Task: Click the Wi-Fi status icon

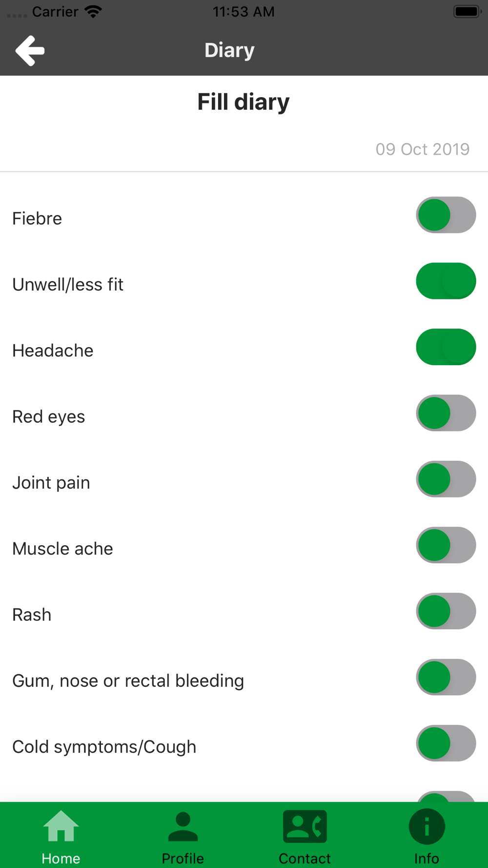Action: pyautogui.click(x=93, y=12)
